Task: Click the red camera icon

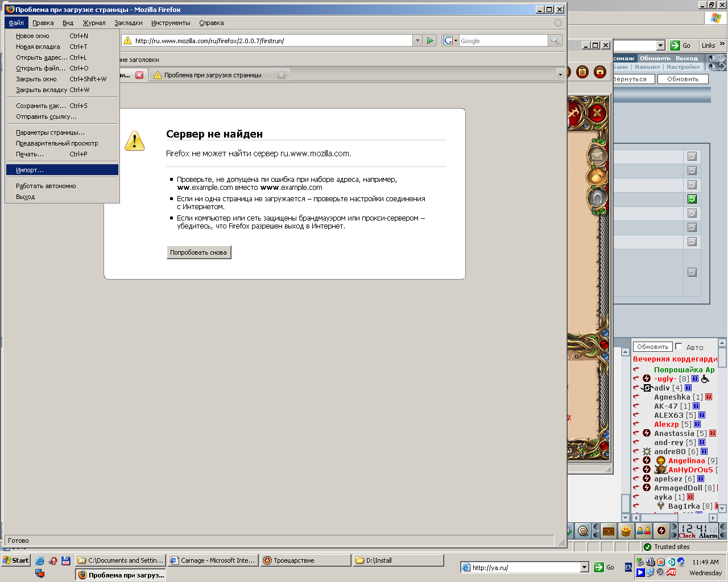Action: (600, 72)
